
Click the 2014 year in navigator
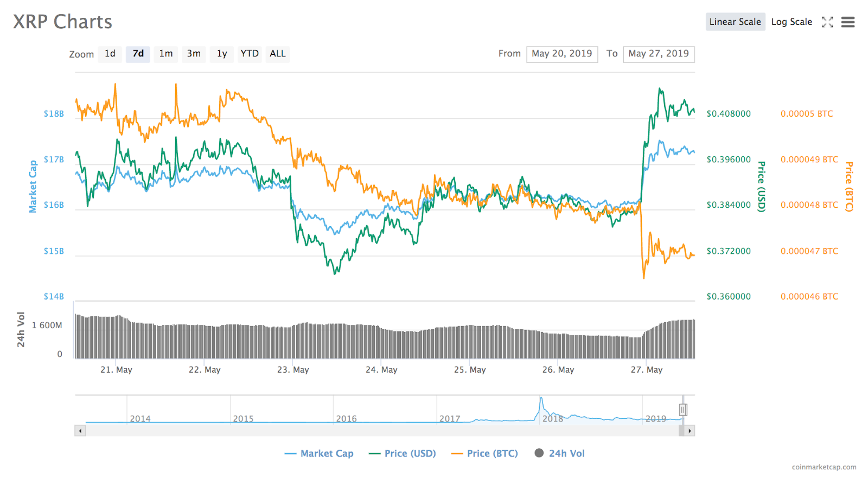point(140,419)
